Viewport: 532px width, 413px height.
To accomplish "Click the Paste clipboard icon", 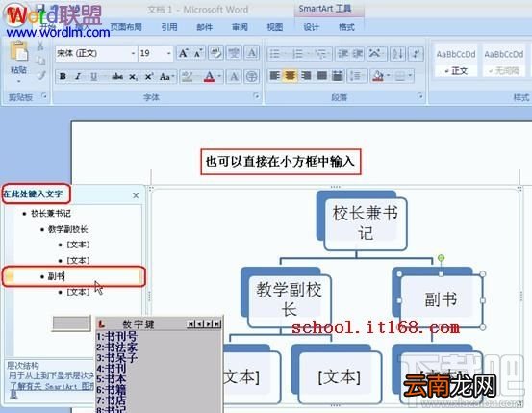I will click(18, 52).
